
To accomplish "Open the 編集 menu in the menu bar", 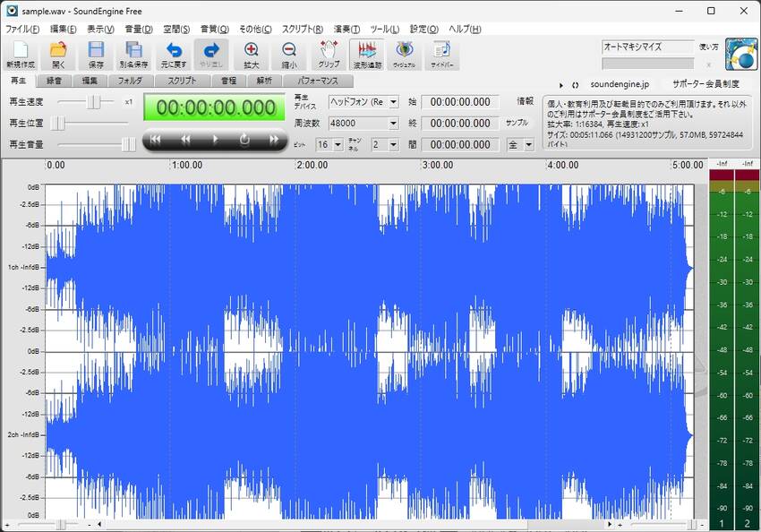I will (x=64, y=30).
